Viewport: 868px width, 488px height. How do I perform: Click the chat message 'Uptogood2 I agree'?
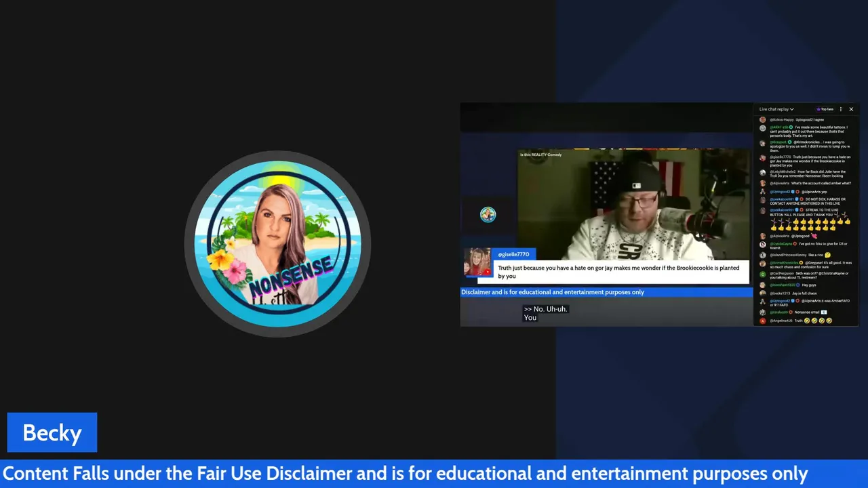(810, 120)
